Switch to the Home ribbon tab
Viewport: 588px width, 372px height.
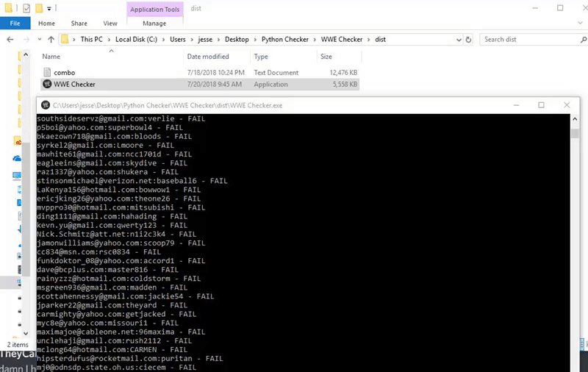click(46, 24)
